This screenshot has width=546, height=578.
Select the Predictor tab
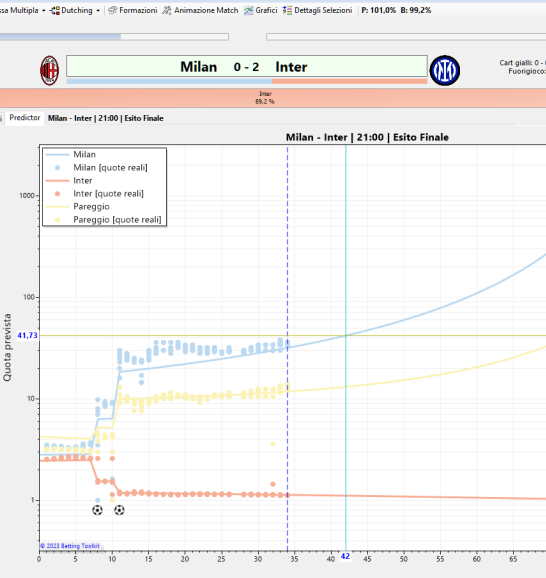click(25, 118)
